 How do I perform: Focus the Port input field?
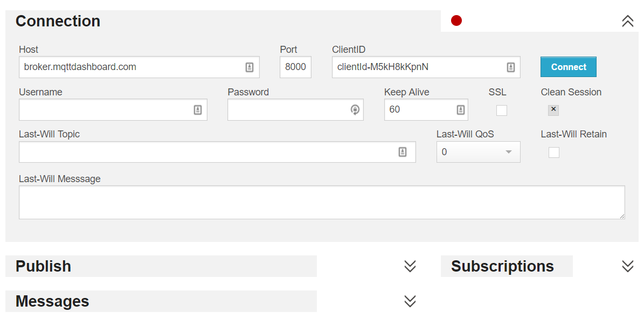pos(295,67)
